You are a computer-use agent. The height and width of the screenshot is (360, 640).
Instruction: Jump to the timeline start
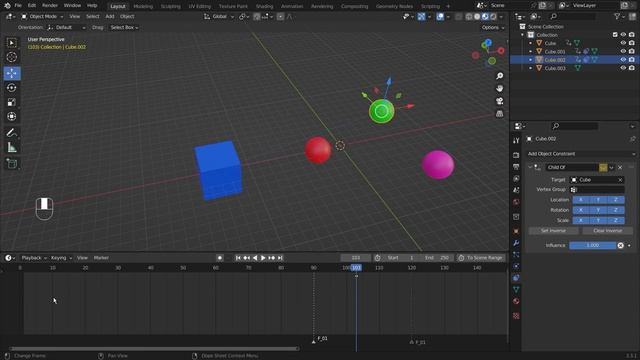(x=238, y=258)
